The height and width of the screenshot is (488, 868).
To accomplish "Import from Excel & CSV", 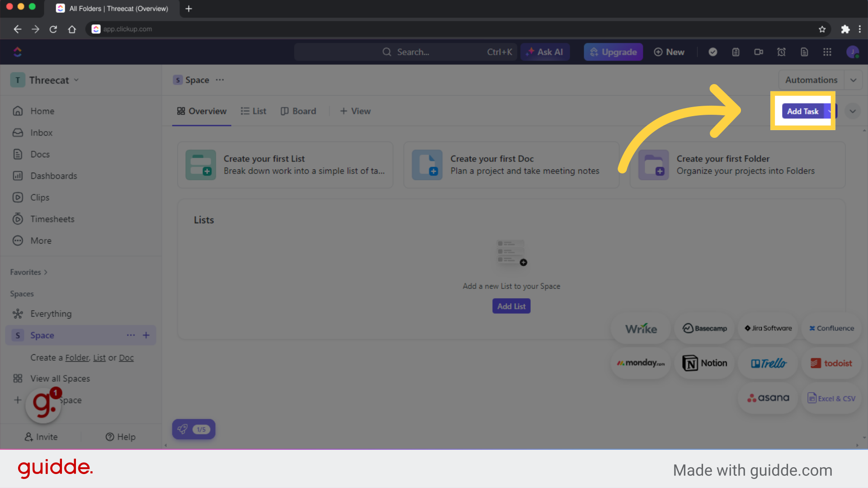I will [832, 398].
